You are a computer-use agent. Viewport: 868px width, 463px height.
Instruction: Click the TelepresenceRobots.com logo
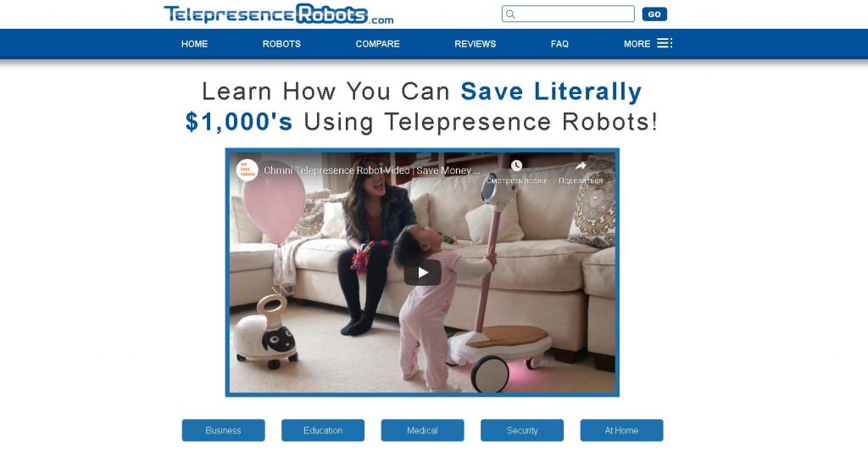click(x=278, y=14)
